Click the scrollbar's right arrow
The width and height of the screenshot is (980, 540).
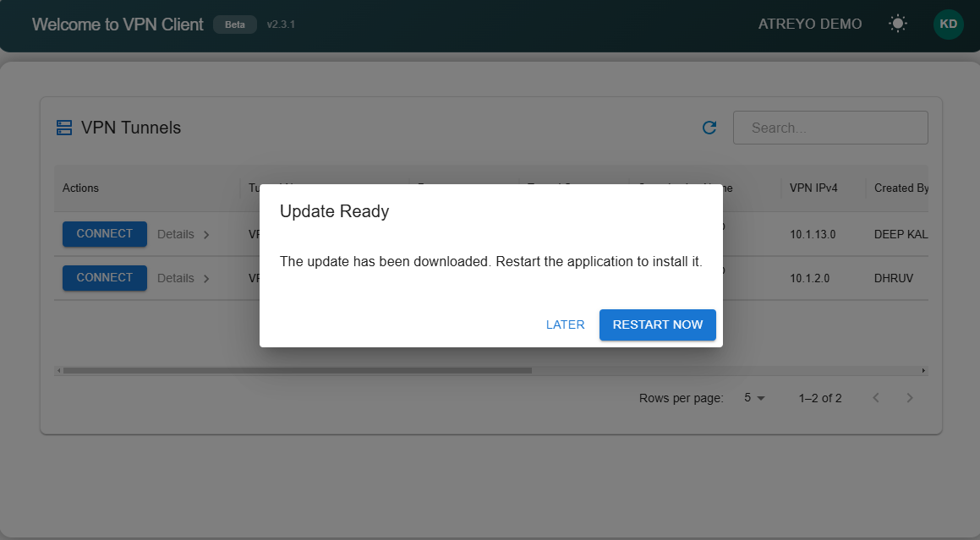pyautogui.click(x=923, y=370)
